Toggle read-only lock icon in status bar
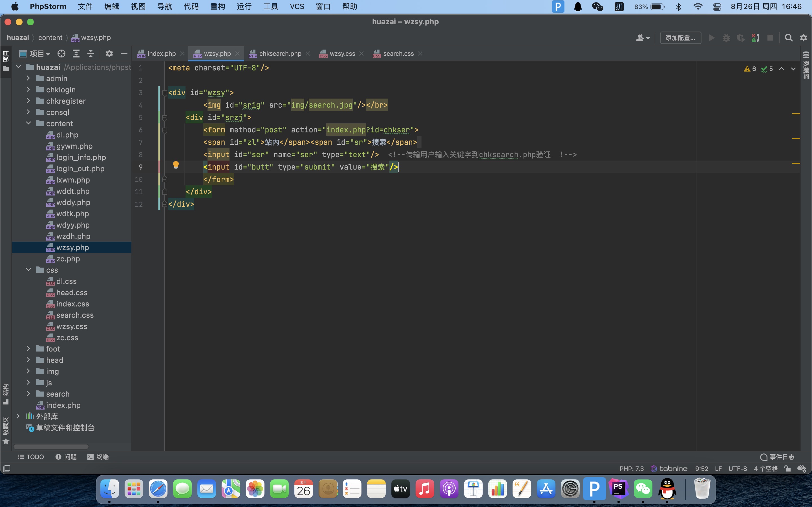 click(787, 468)
